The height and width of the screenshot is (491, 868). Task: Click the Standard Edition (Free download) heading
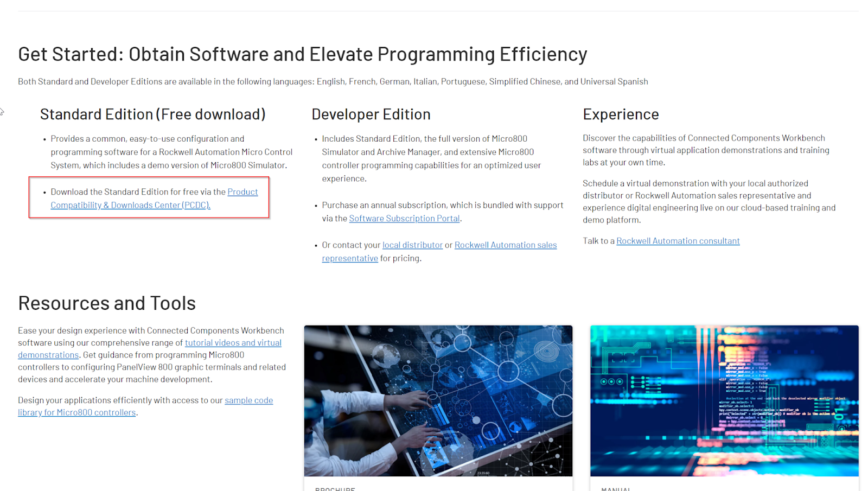pyautogui.click(x=152, y=114)
